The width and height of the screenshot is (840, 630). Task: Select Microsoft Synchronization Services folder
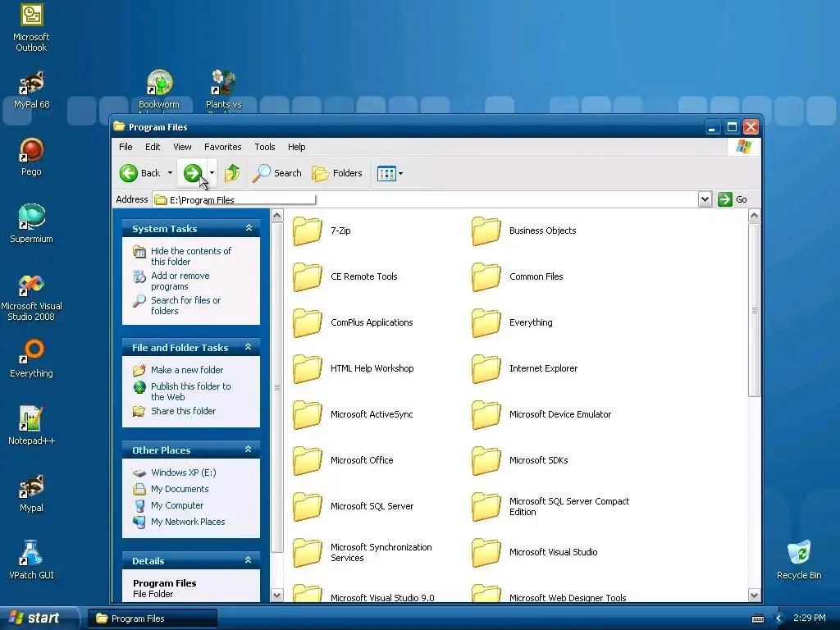(x=363, y=552)
